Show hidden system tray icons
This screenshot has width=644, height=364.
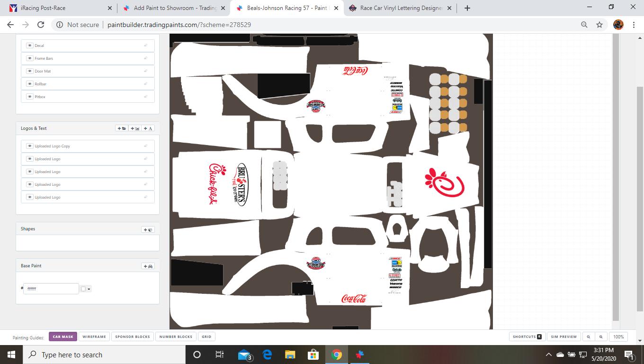click(549, 355)
